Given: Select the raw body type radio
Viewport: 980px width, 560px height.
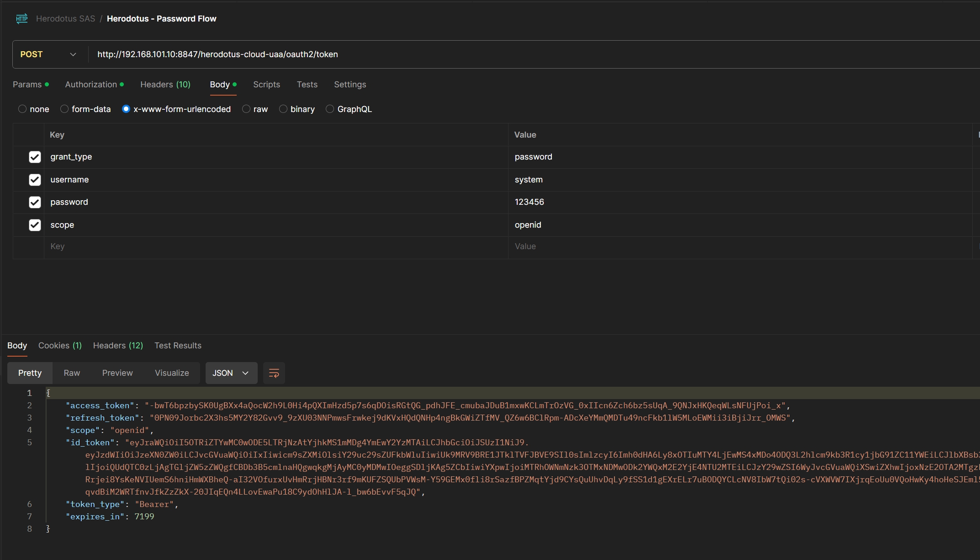Looking at the screenshot, I should [246, 109].
